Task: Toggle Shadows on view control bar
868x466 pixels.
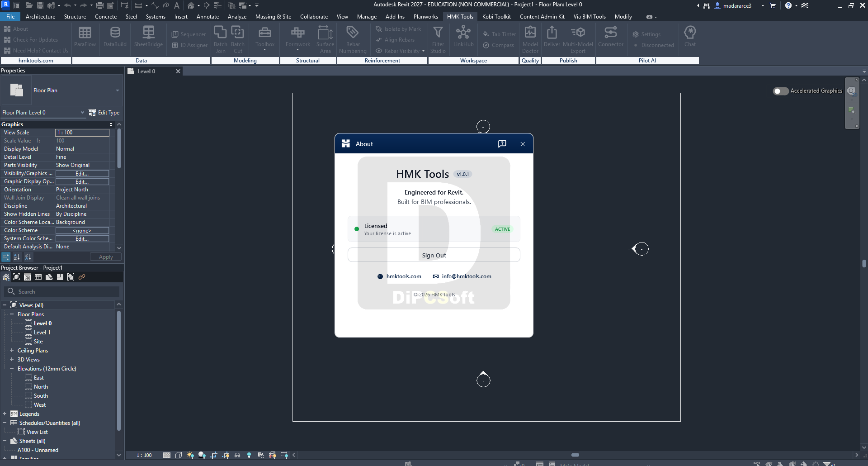Action: [x=202, y=455]
